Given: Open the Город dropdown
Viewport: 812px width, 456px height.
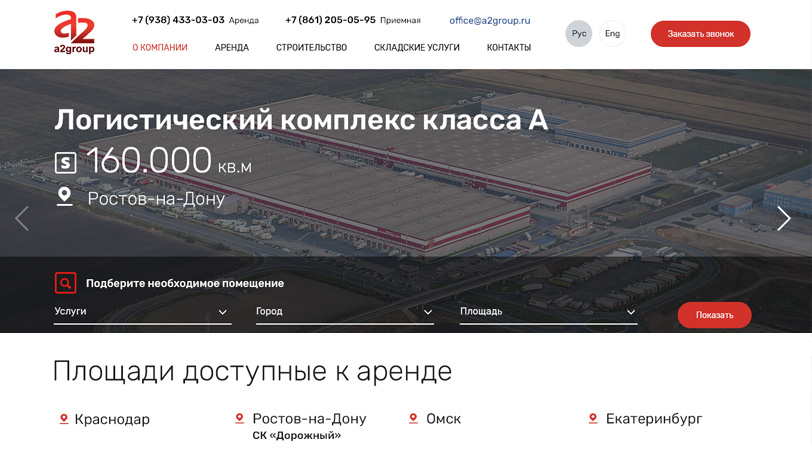Looking at the screenshot, I should pyautogui.click(x=344, y=312).
